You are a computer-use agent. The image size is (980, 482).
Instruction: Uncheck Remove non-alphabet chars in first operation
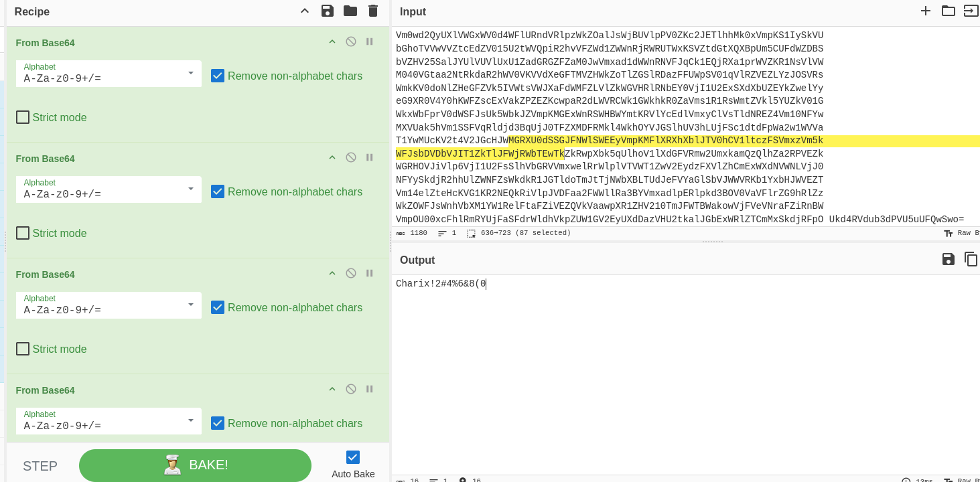point(218,76)
